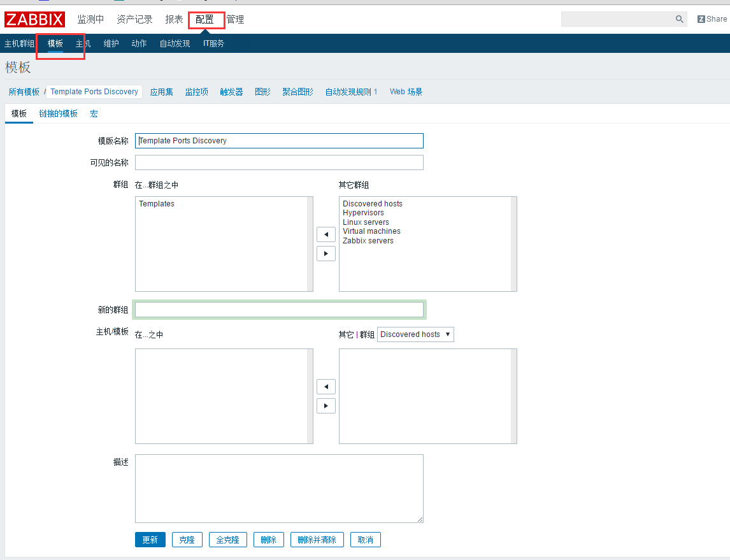Move host left in hosts/templates section

(326, 386)
